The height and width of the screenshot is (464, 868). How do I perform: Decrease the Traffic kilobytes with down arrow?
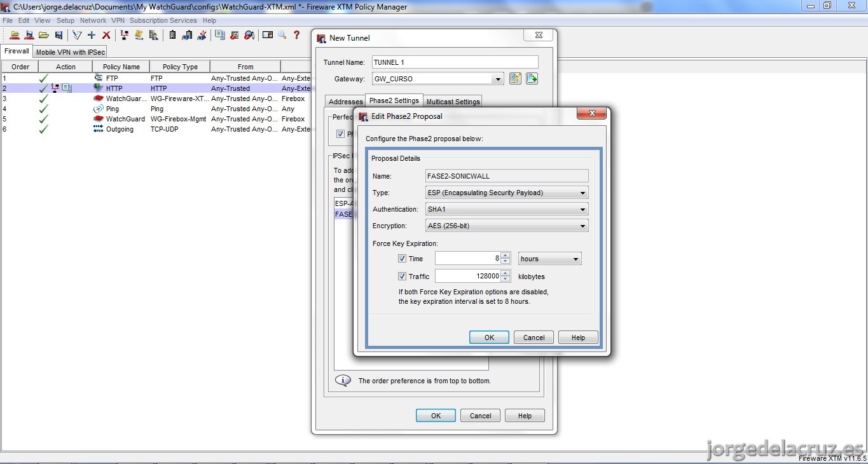pyautogui.click(x=506, y=279)
